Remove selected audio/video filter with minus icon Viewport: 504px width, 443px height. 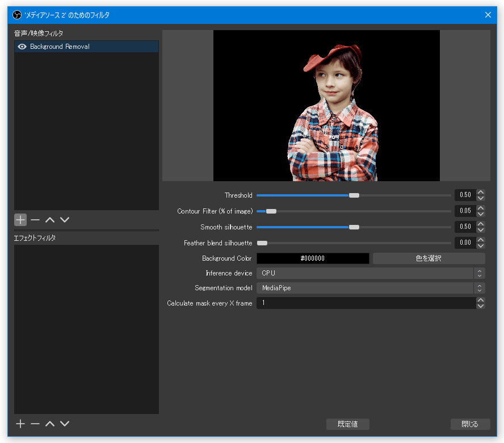click(x=35, y=220)
